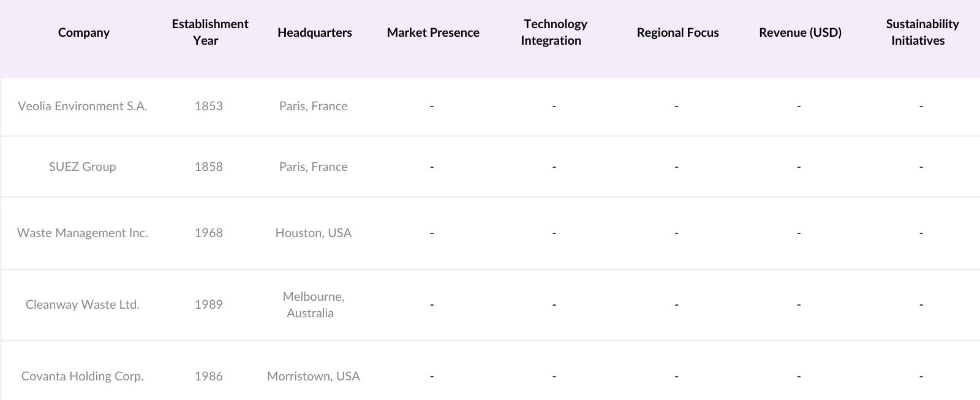The width and height of the screenshot is (980, 400).
Task: Click Veolia's empty Market Presence cell
Action: tap(432, 106)
